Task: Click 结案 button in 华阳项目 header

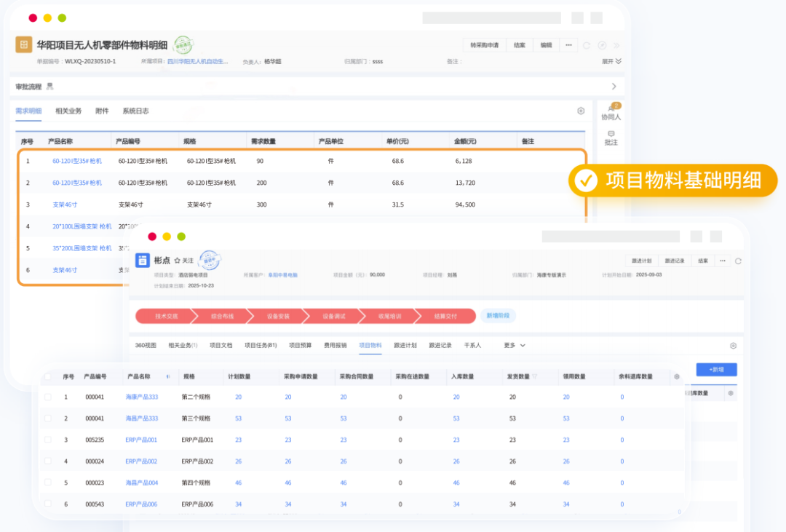Action: (520, 45)
